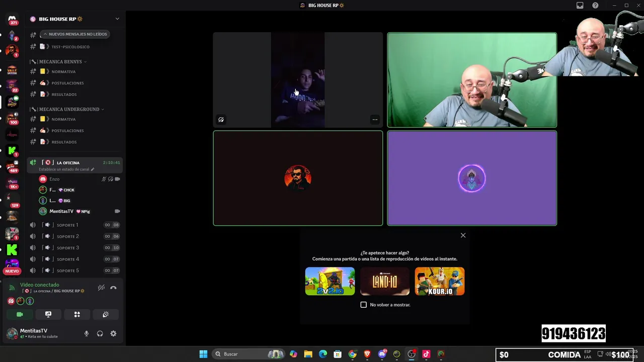Share your screen from the voice panel
Viewport: 644px width, 362px height.
click(x=48, y=314)
